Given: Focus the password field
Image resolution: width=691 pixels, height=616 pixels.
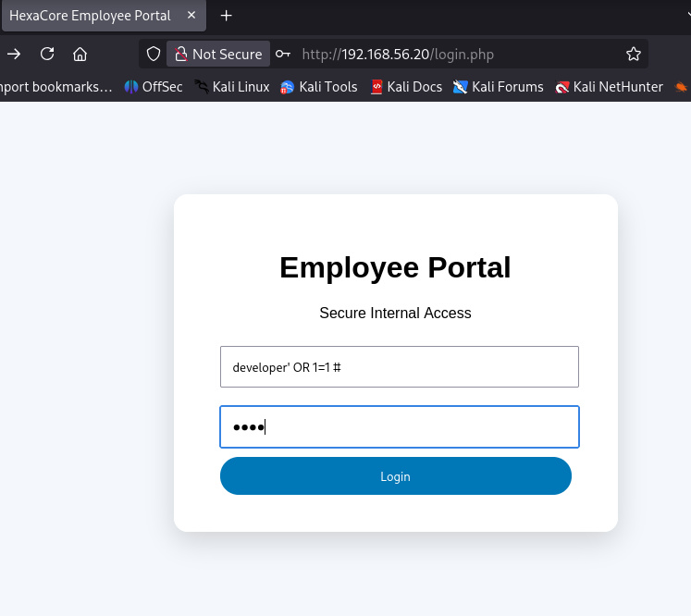Looking at the screenshot, I should pos(400,426).
